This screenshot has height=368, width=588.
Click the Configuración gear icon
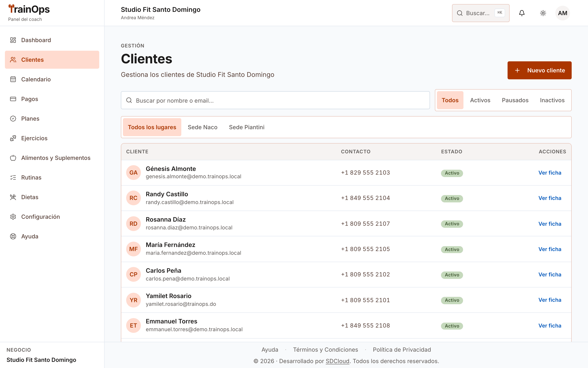[x=13, y=217]
